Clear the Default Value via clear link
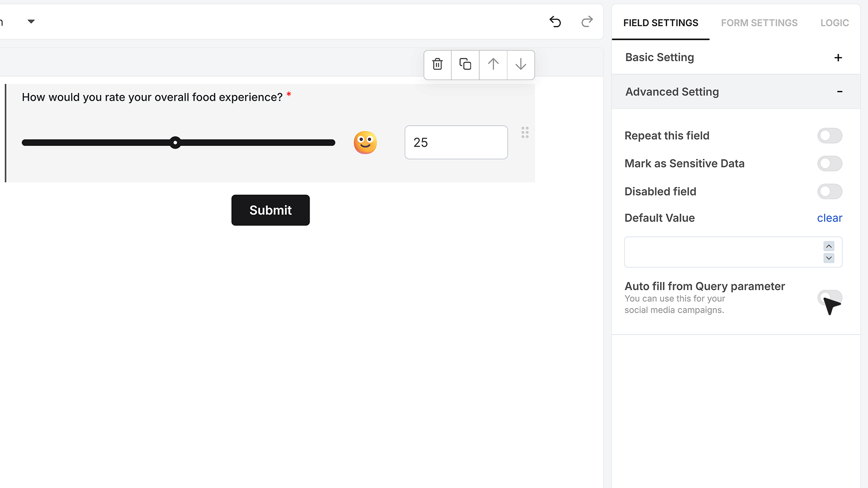Image resolution: width=868 pixels, height=488 pixels. pyautogui.click(x=830, y=218)
